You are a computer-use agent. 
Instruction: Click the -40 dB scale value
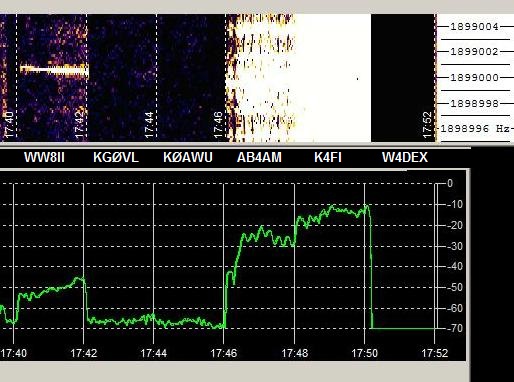coord(455,266)
